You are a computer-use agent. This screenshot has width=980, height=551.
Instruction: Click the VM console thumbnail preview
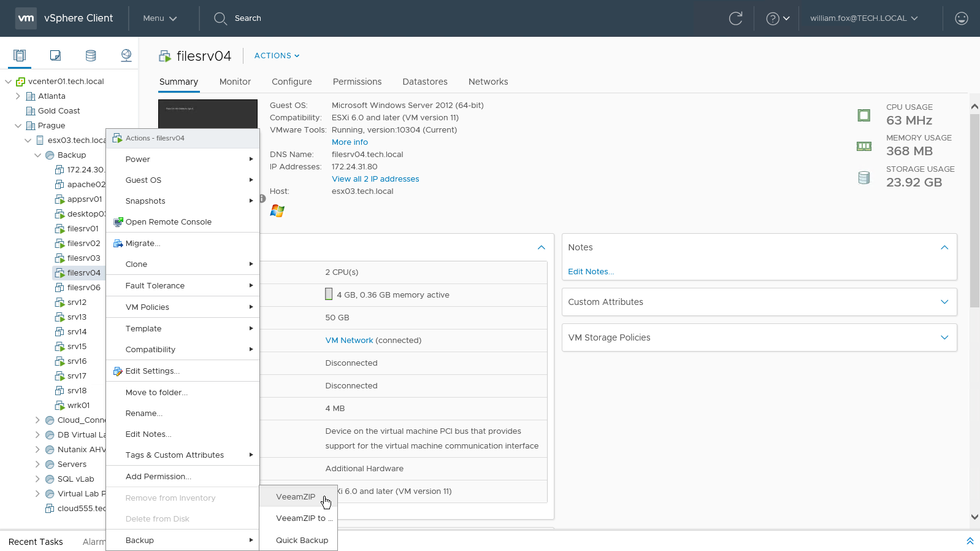coord(208,114)
